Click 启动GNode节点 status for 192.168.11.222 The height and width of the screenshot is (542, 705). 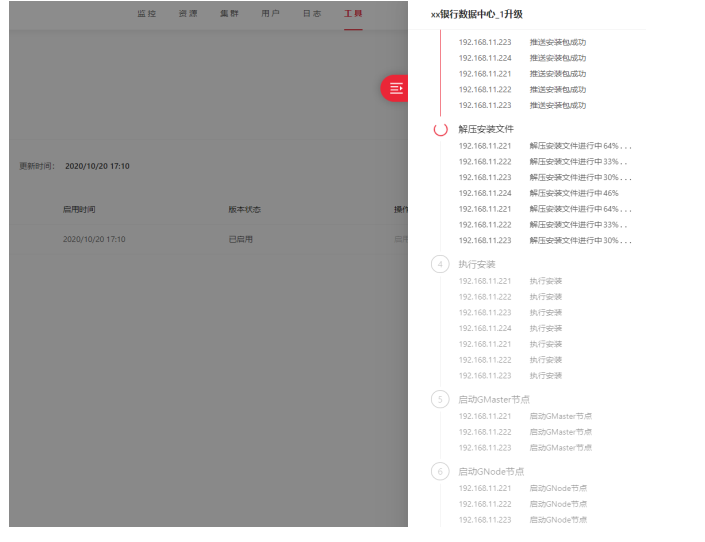click(558, 504)
